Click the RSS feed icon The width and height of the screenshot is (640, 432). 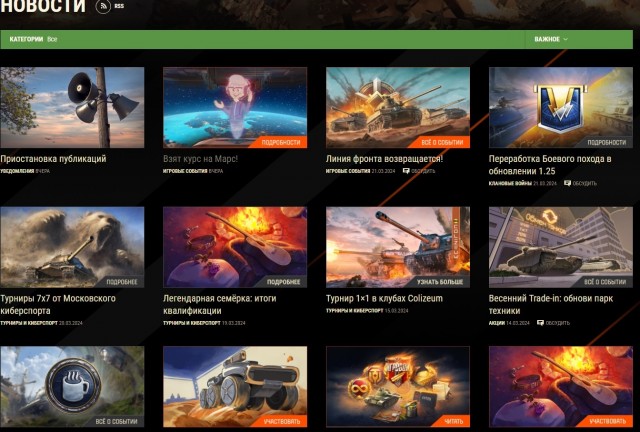point(103,6)
